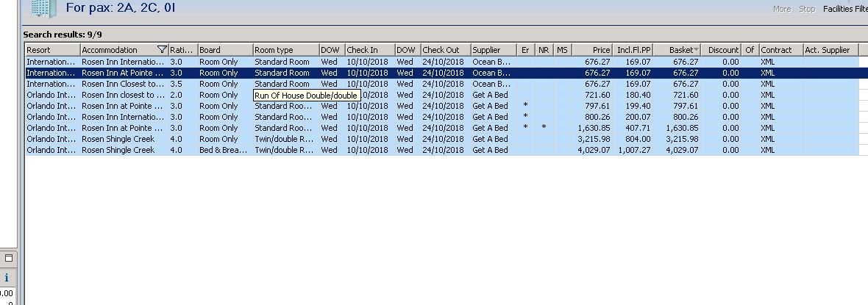Click the Search results: 9/9 label
Viewport: 868px width, 305px height.
coord(63,35)
